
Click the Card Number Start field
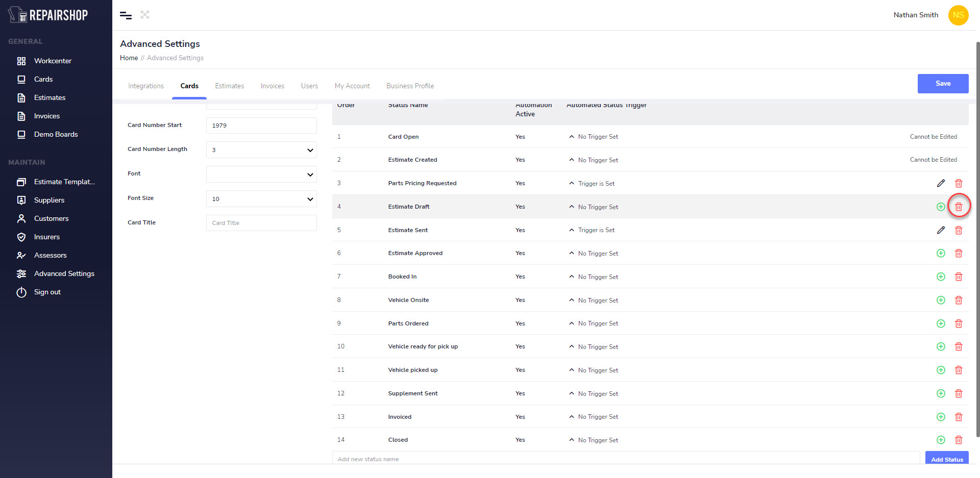tap(261, 125)
